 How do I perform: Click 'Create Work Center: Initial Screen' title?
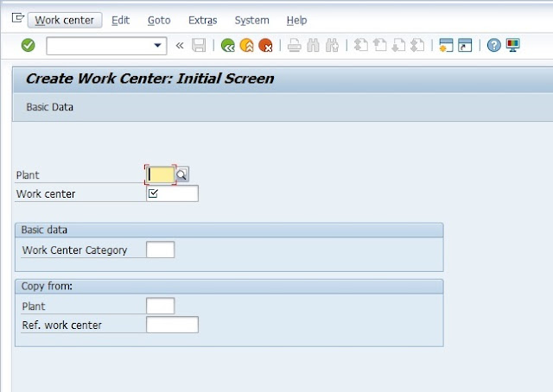coord(149,79)
